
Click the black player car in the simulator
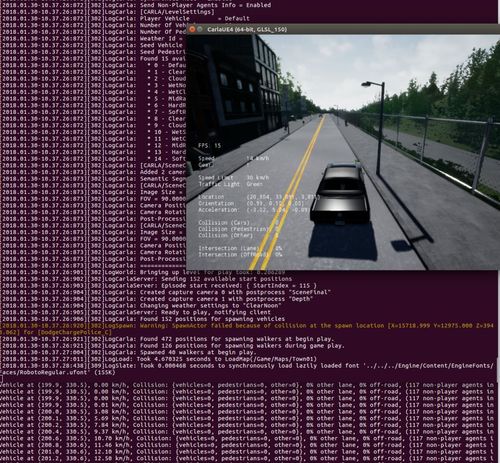click(339, 194)
